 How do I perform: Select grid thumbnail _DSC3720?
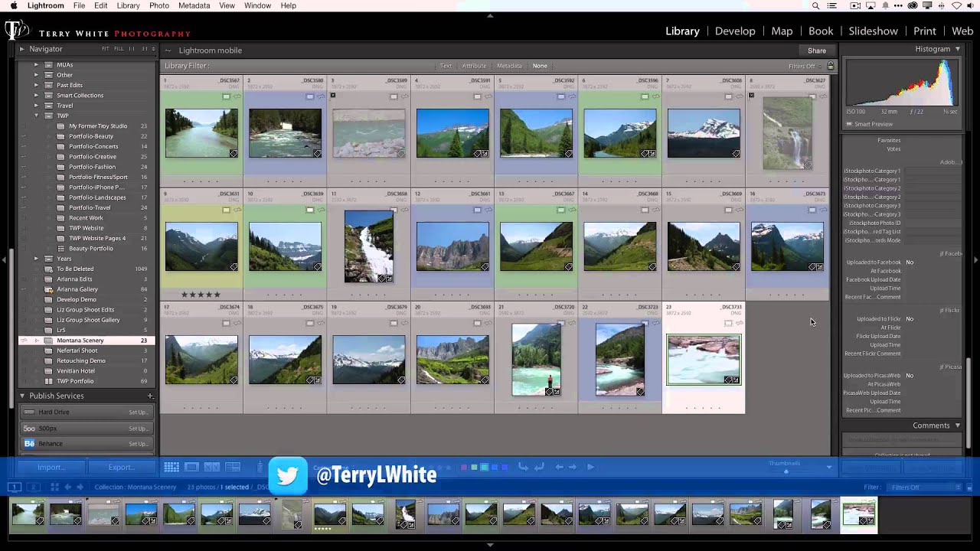(536, 360)
